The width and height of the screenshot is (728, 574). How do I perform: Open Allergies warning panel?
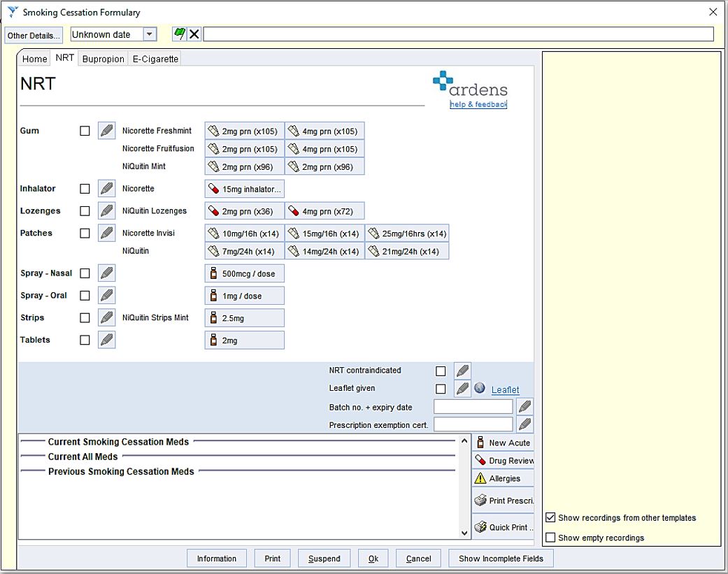coord(504,478)
